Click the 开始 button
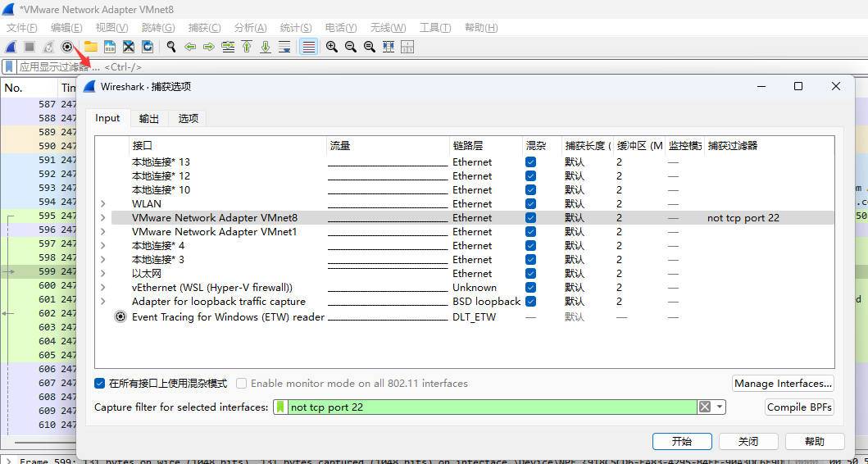 pyautogui.click(x=682, y=441)
